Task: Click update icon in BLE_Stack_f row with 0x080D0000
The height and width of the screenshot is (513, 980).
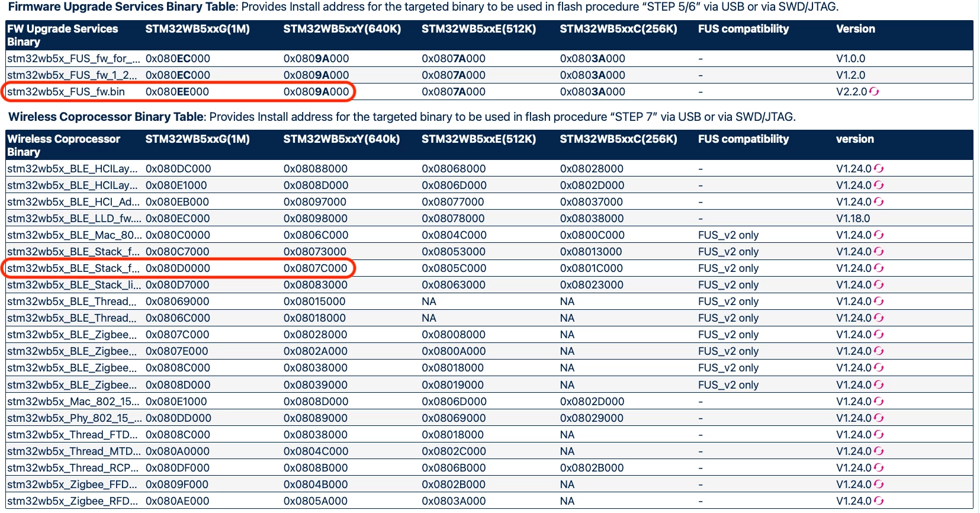Action: [x=879, y=268]
